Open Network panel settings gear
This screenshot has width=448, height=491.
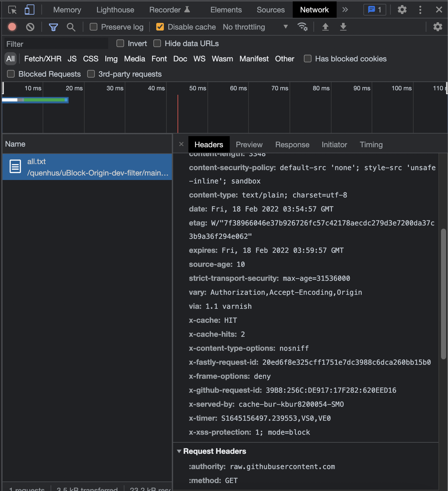438,27
